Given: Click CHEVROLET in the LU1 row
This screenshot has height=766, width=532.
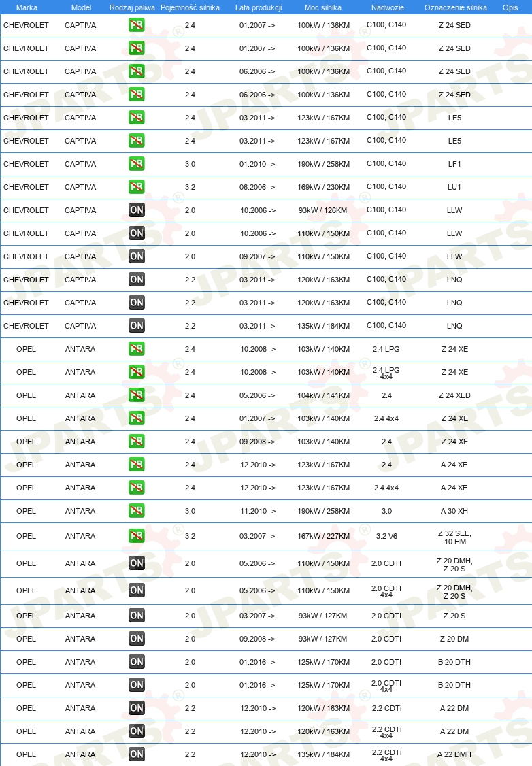Looking at the screenshot, I should coord(26,187).
